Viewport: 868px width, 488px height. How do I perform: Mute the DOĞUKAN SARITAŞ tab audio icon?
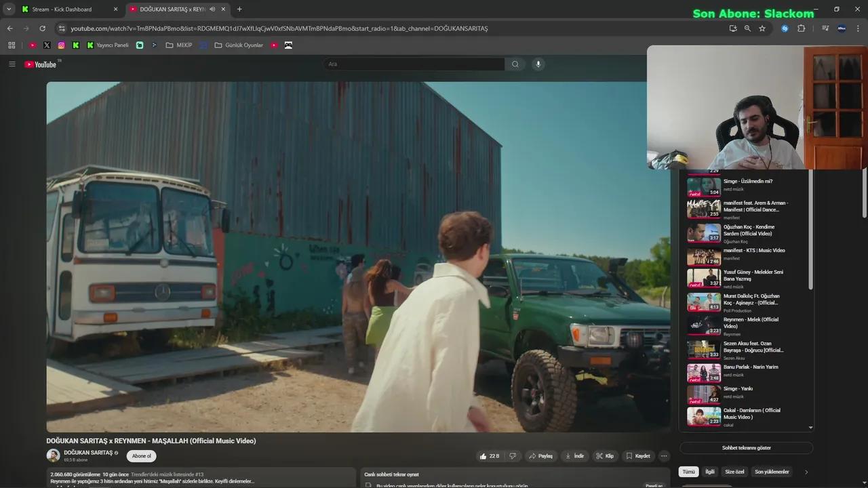pyautogui.click(x=212, y=9)
